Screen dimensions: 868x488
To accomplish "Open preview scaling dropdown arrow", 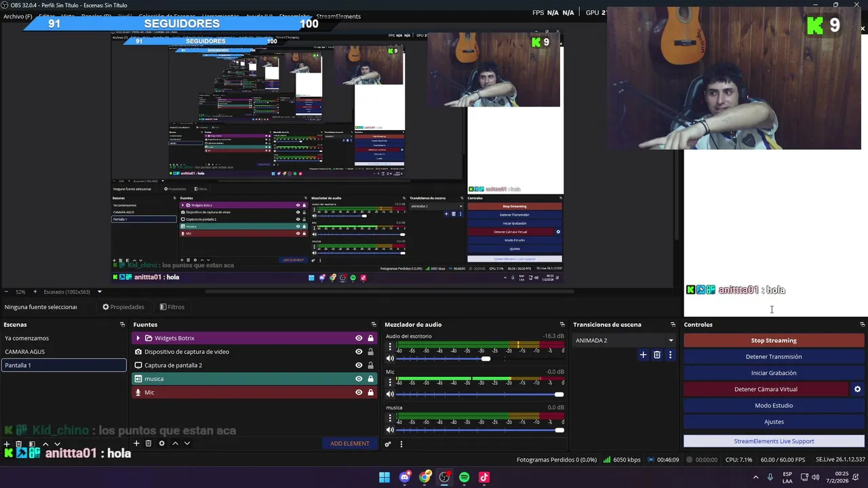I will [99, 292].
